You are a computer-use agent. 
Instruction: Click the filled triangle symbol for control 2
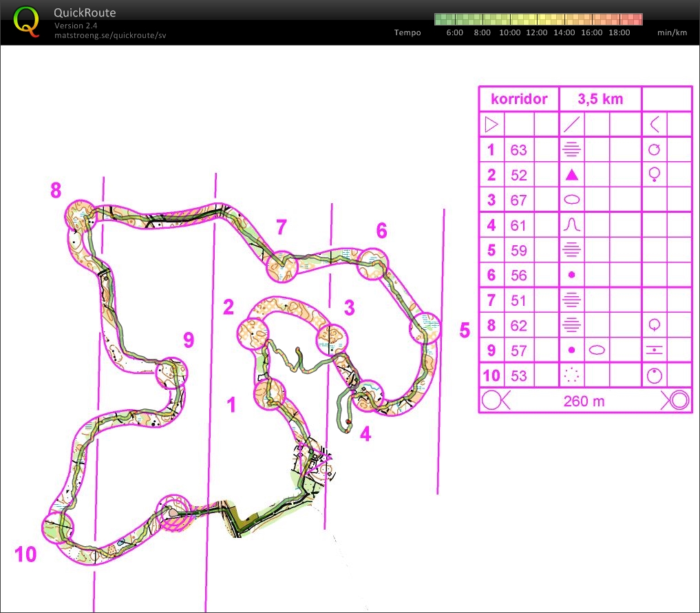pos(571,175)
